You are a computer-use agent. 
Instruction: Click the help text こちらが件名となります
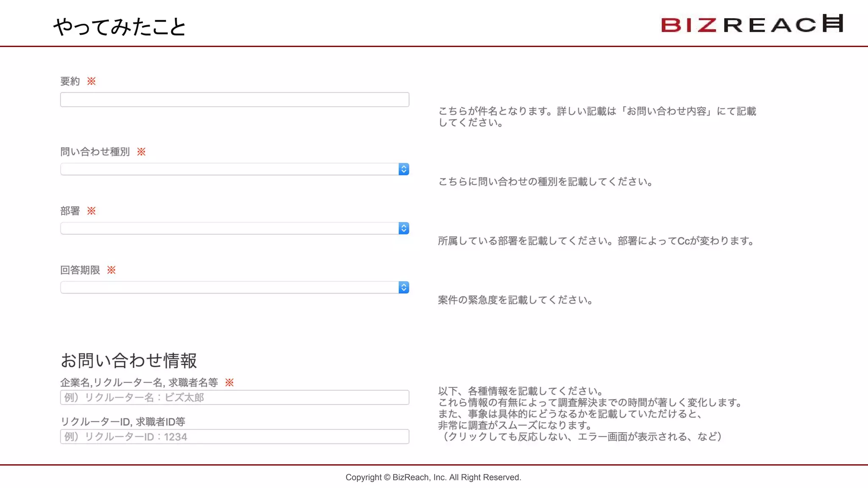[597, 117]
